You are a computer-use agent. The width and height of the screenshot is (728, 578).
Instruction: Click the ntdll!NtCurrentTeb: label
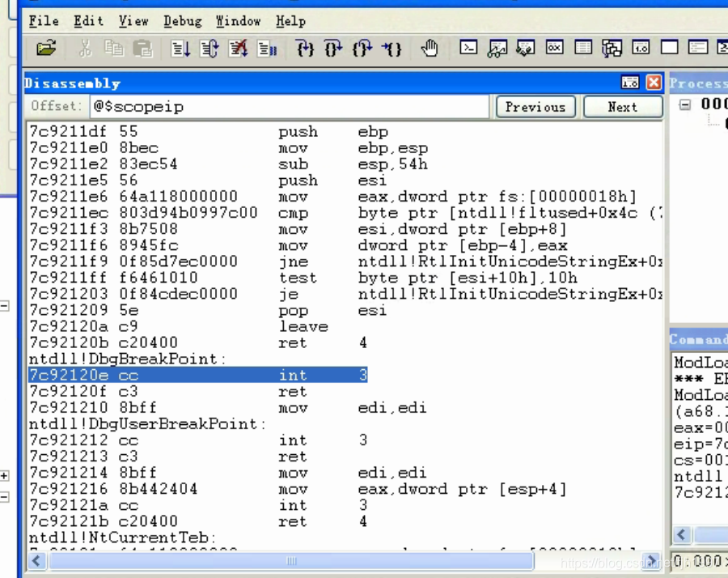[122, 538]
